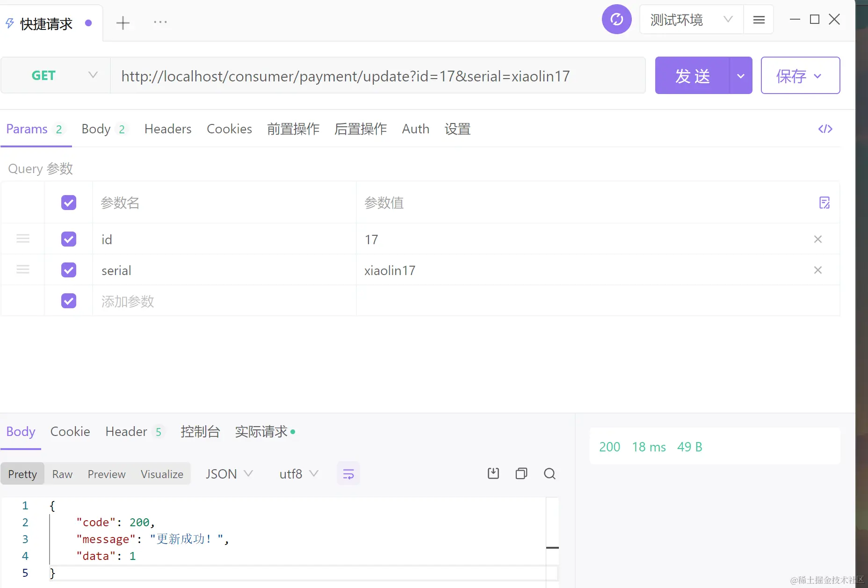Image resolution: width=868 pixels, height=588 pixels.
Task: Click the purple refresh sync icon
Action: point(616,19)
